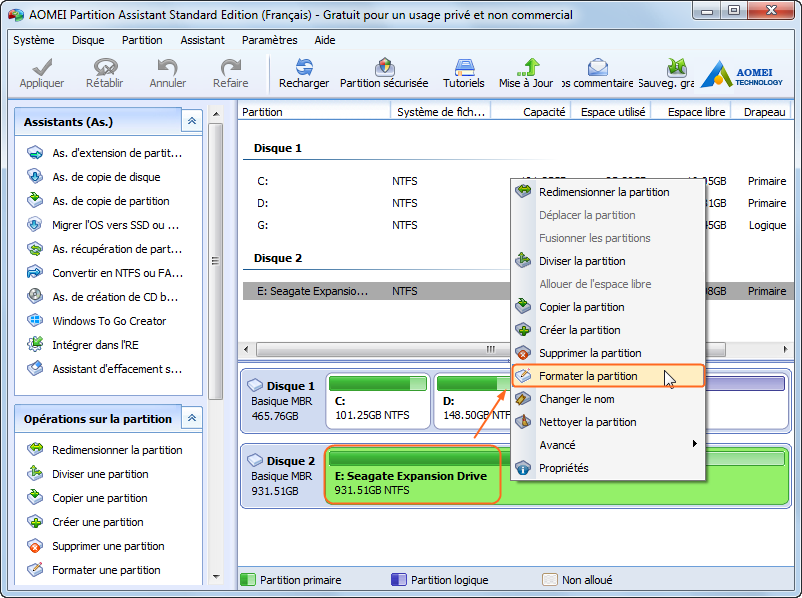
Task: Click the Mise à Jour upgrade icon
Action: click(527, 67)
